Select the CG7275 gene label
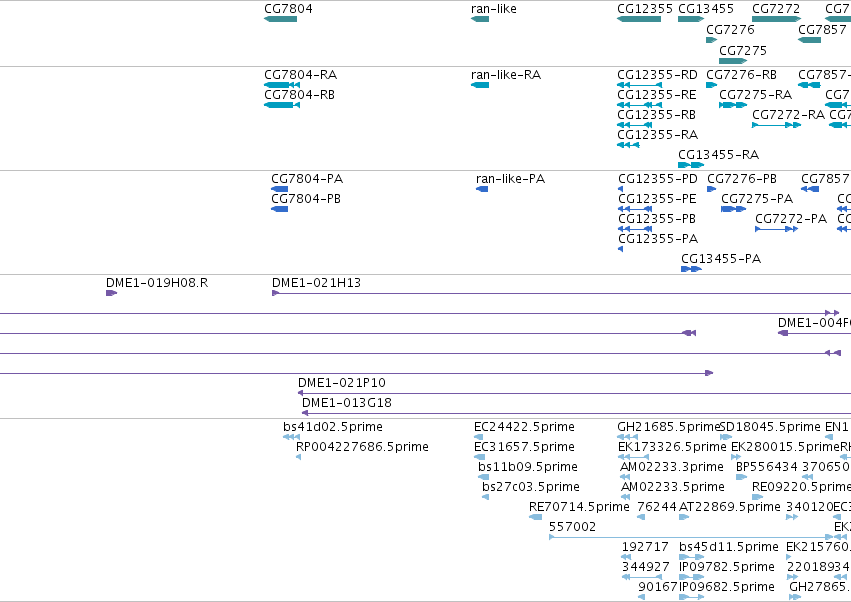851x602 pixels. (743, 50)
